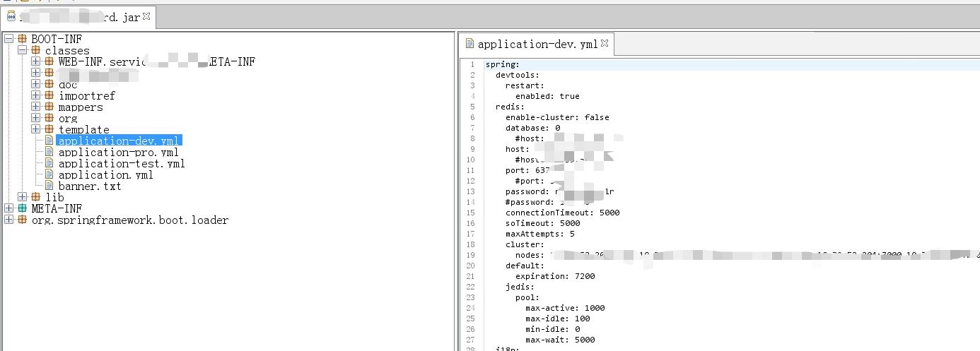This screenshot has width=980, height=351.
Task: Click the 'restart:' line
Action: (x=525, y=85)
